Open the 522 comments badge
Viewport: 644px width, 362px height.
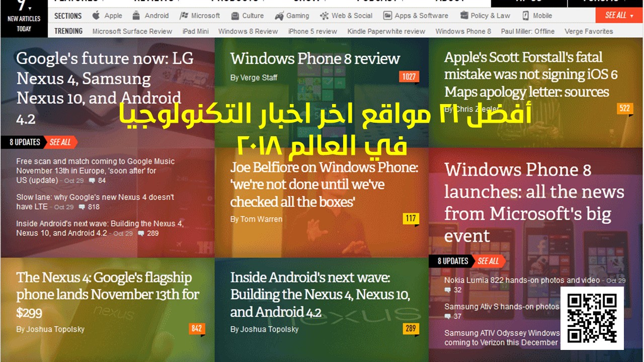(624, 109)
